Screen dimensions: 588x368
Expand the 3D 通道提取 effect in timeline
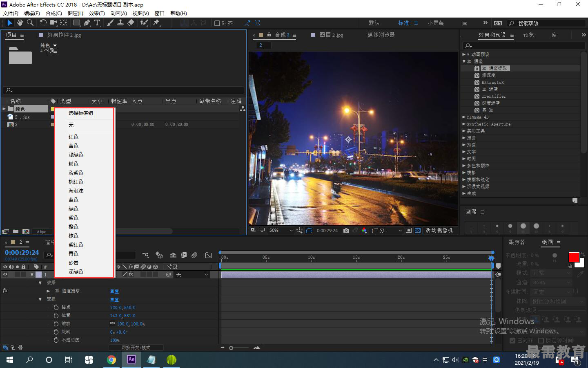(48, 291)
